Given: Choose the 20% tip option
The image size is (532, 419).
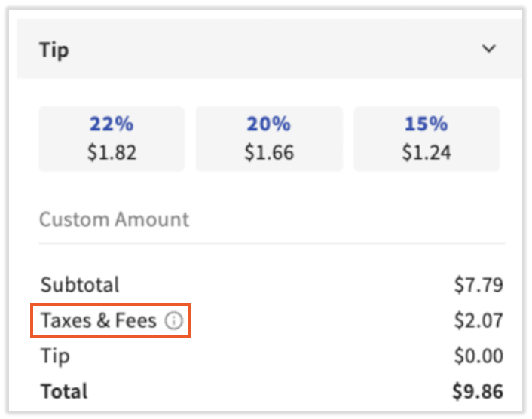Looking at the screenshot, I should tap(269, 139).
